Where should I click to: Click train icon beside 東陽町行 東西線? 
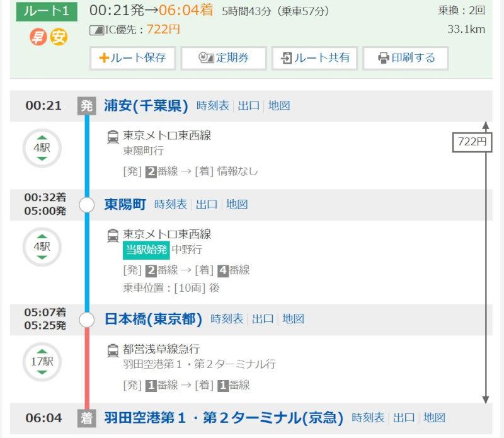click(113, 136)
